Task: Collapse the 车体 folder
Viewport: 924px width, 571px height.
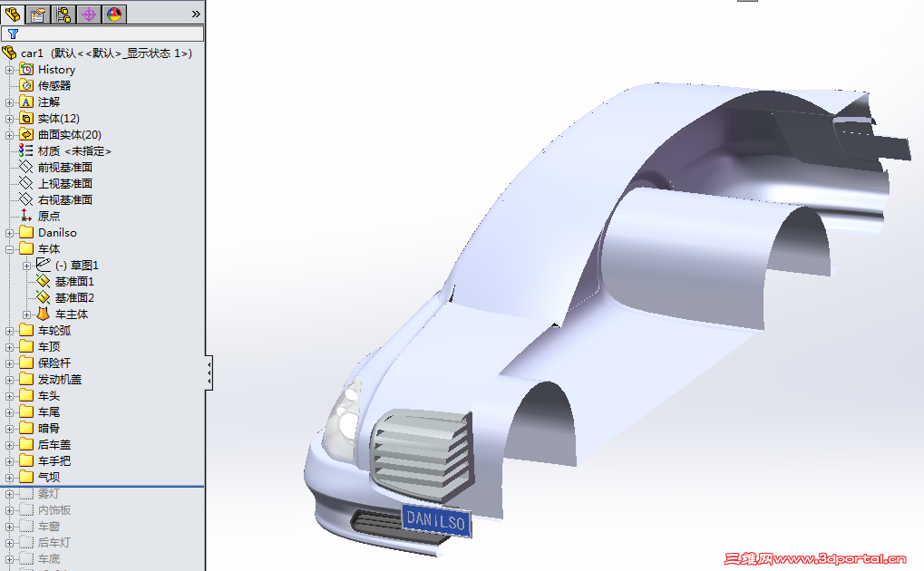Action: [x=9, y=250]
